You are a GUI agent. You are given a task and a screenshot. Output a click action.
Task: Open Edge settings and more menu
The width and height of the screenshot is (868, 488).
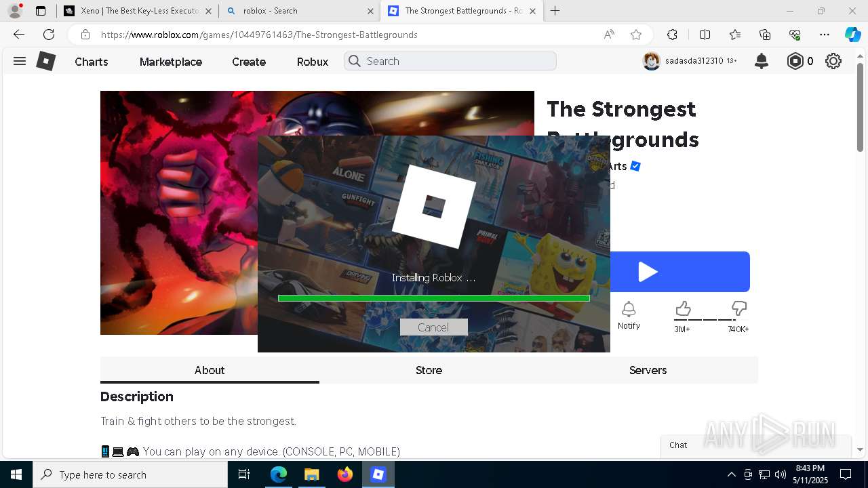click(x=825, y=35)
